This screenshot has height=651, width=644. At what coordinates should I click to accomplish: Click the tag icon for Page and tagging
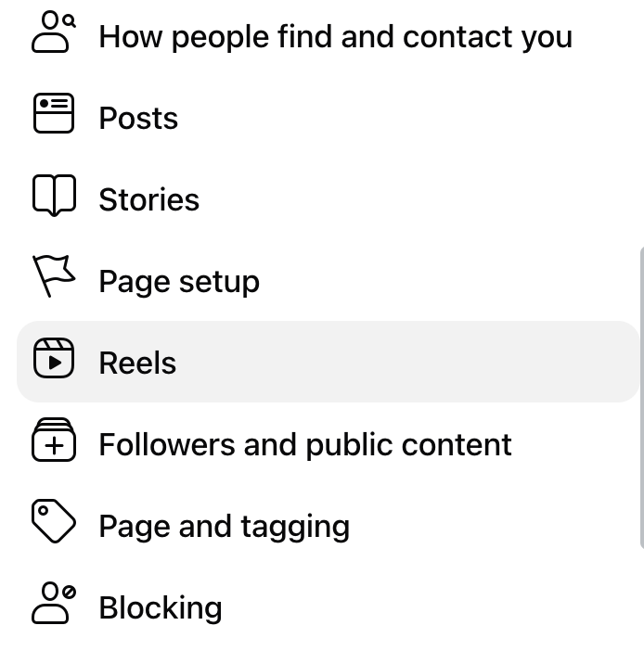click(x=54, y=521)
